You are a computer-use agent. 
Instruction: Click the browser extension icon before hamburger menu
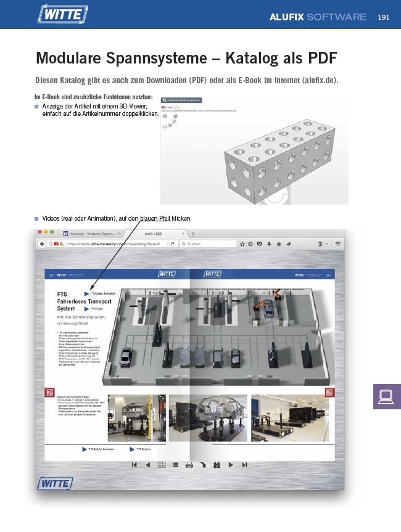tap(321, 243)
